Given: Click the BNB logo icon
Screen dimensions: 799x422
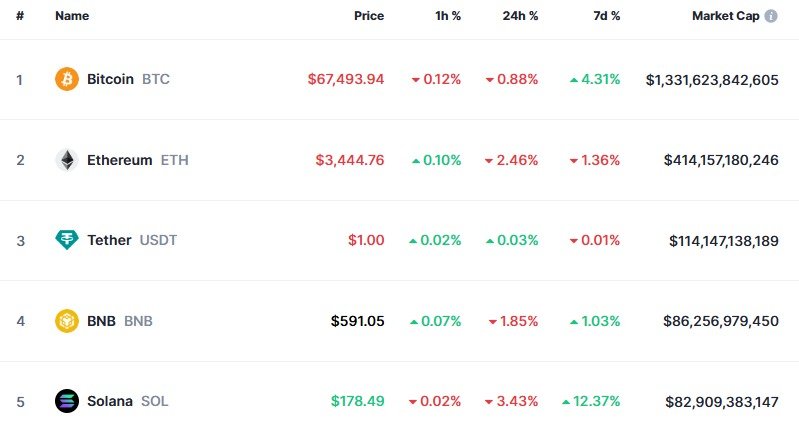Looking at the screenshot, I should tap(67, 321).
